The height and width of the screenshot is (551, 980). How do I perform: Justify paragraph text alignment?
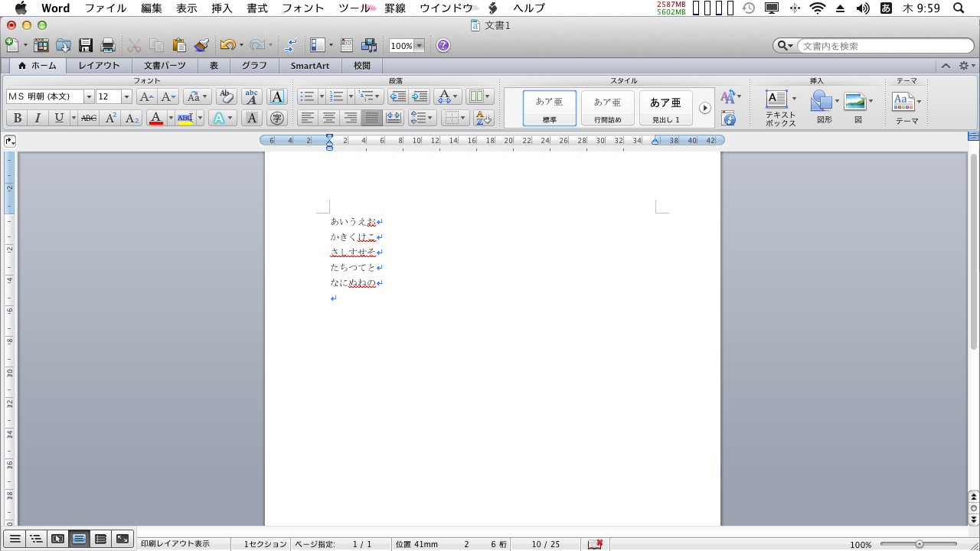click(x=372, y=118)
